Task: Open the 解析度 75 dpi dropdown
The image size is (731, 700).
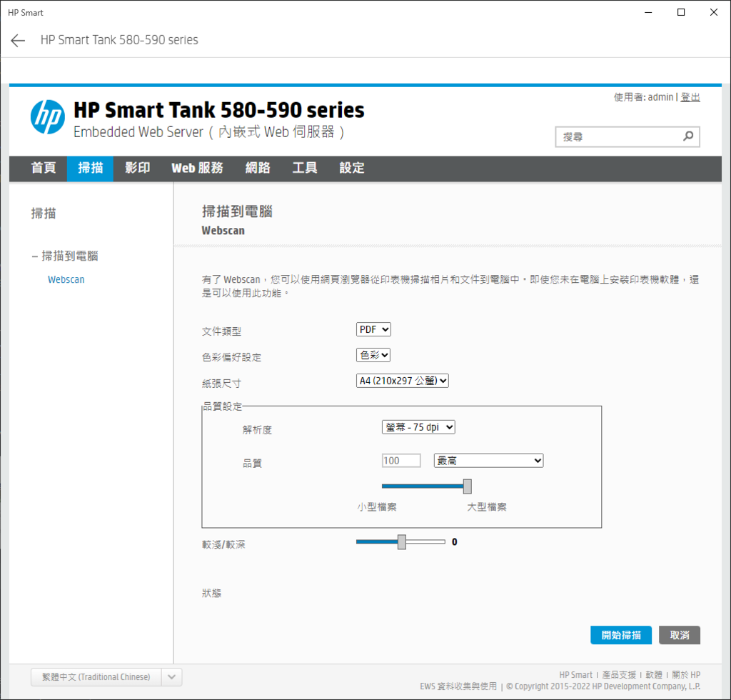Action: click(x=418, y=427)
